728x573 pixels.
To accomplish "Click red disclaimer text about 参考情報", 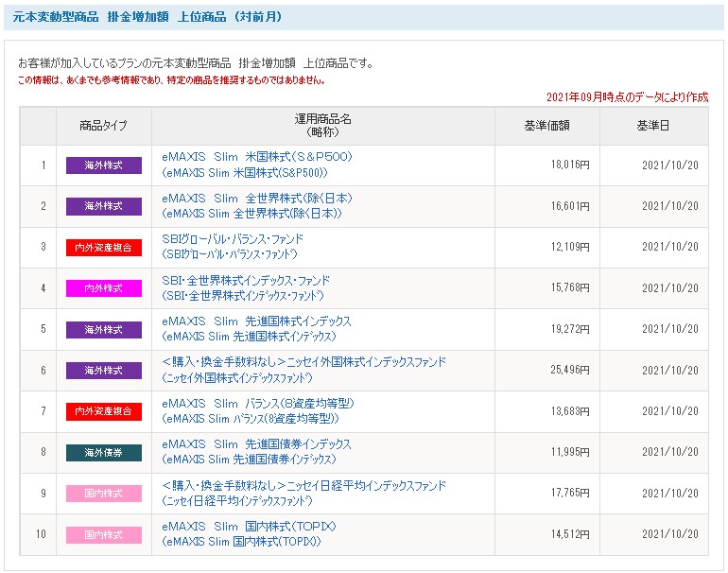I will 171,80.
